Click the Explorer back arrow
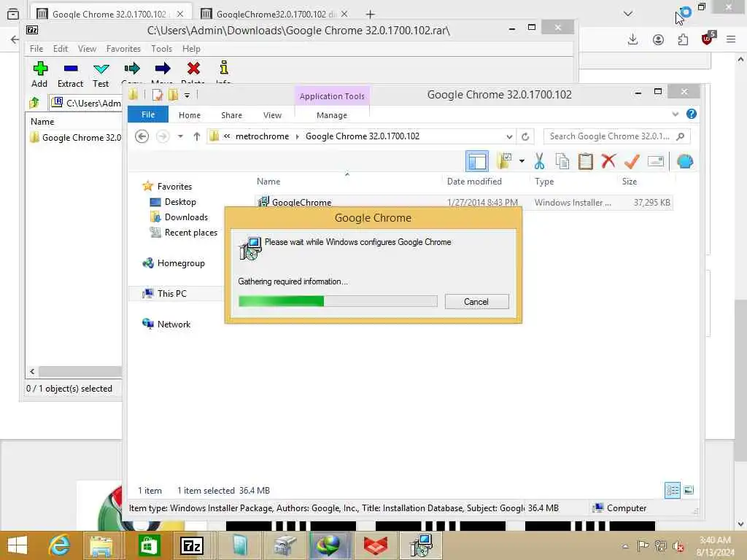 point(142,136)
